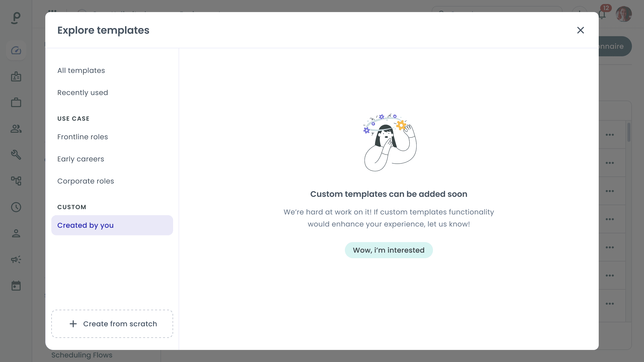
Task: Open the user profile avatar
Action: [623, 14]
